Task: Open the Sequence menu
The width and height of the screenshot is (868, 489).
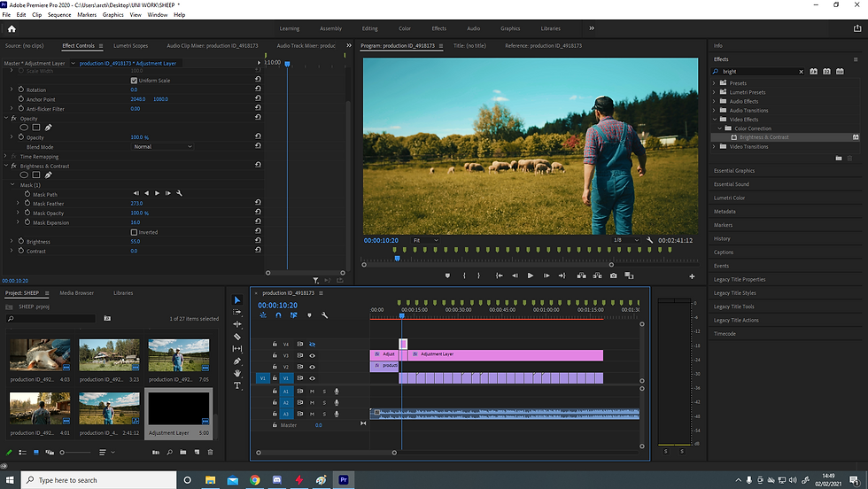Action: tap(59, 15)
